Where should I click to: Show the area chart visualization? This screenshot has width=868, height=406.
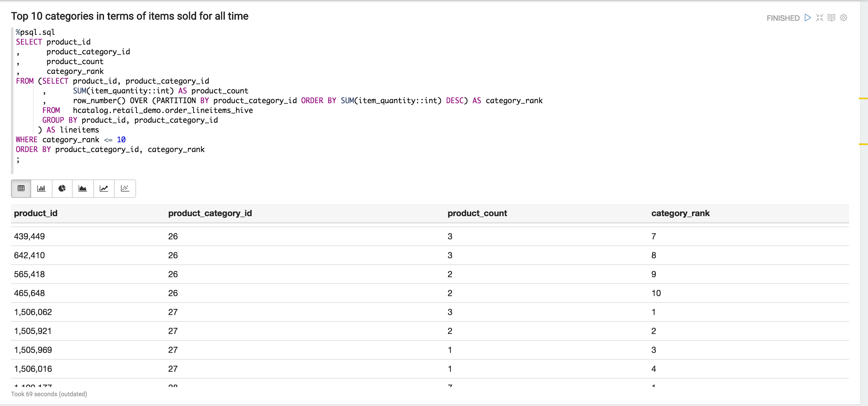tap(83, 189)
